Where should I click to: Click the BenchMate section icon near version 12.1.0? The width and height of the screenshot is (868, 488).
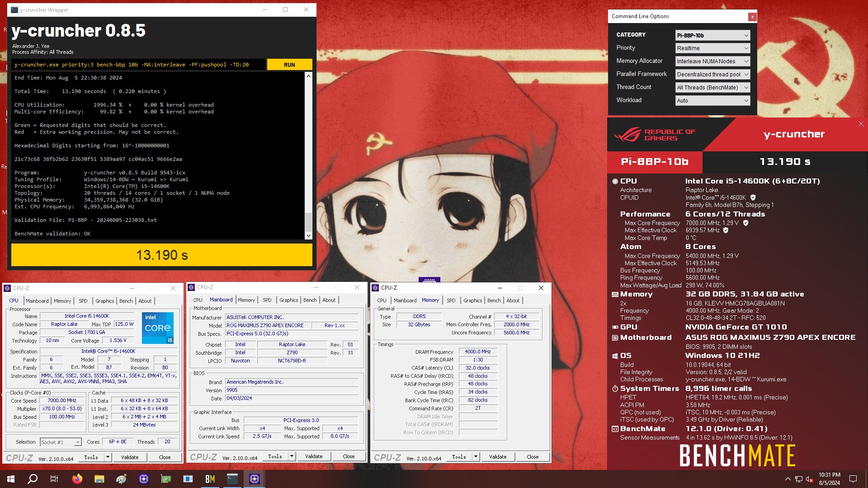tap(615, 429)
